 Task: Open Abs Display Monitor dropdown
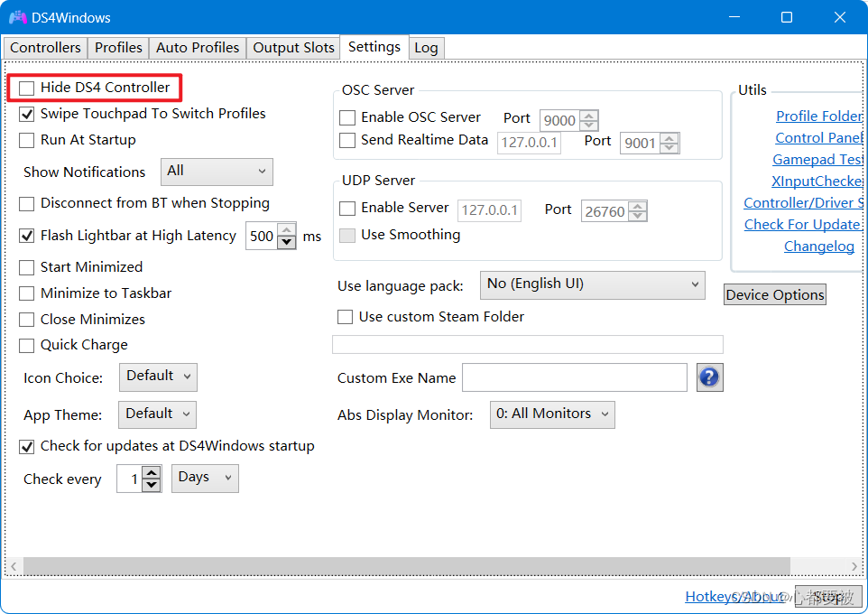552,414
